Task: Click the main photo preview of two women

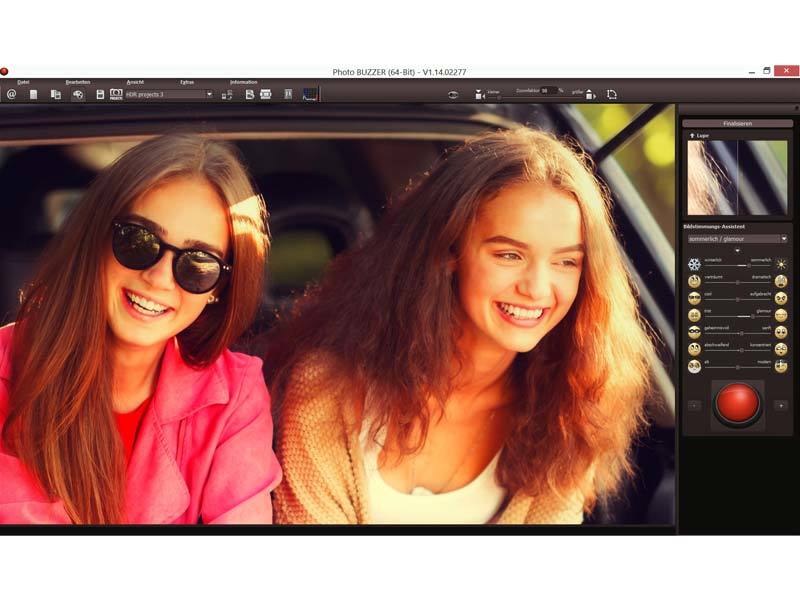Action: [x=337, y=314]
